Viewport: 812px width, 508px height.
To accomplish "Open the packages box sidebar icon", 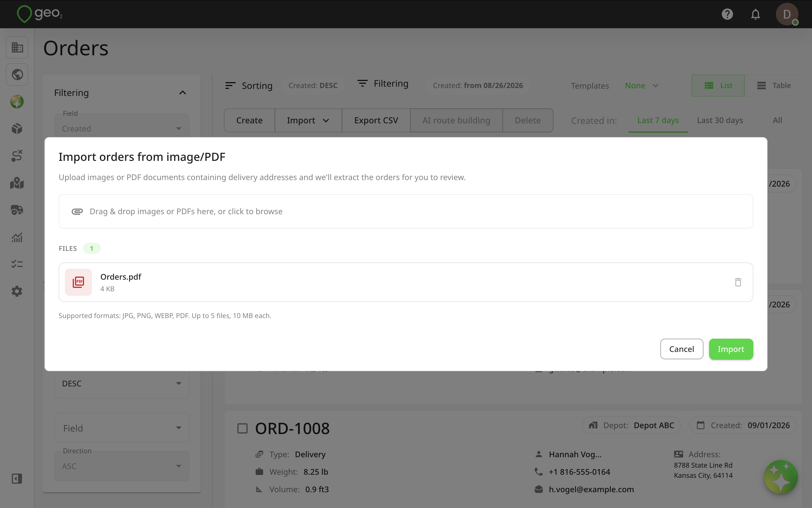I will [17, 129].
